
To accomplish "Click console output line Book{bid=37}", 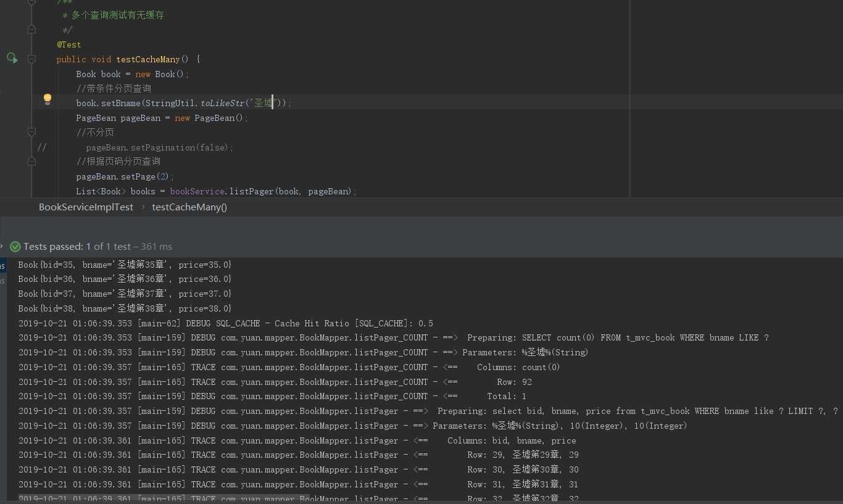I will (x=125, y=294).
